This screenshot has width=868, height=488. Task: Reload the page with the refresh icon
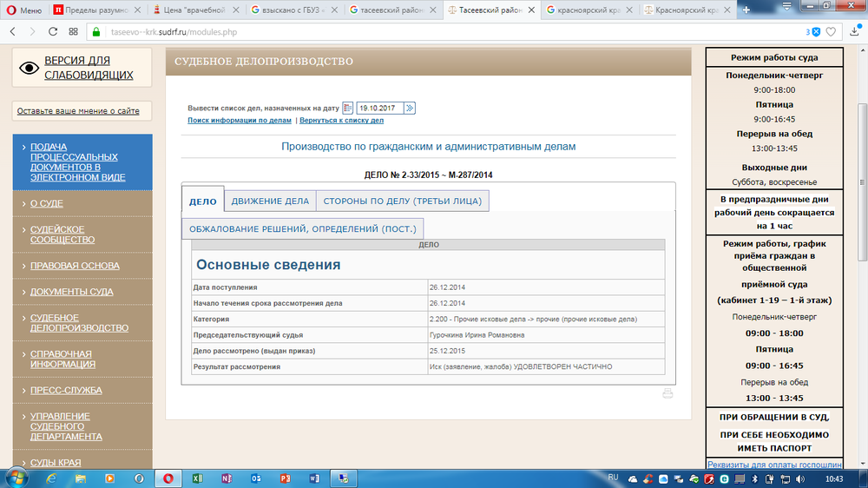point(53,31)
